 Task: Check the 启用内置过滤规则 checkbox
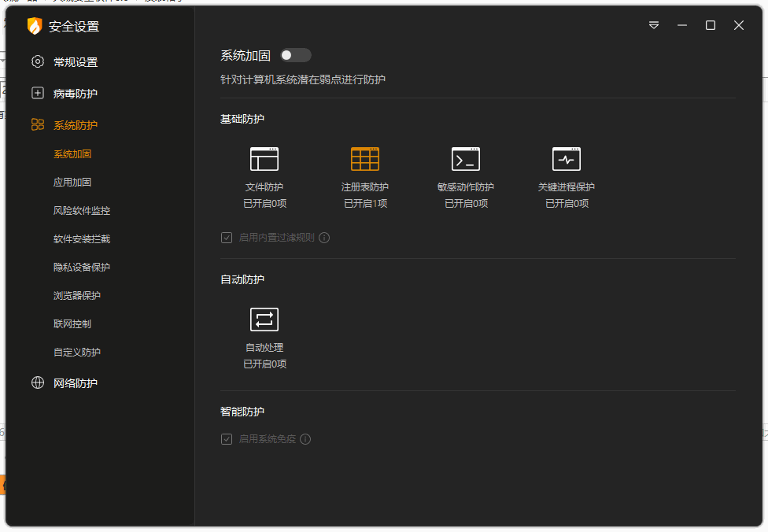pyautogui.click(x=227, y=238)
